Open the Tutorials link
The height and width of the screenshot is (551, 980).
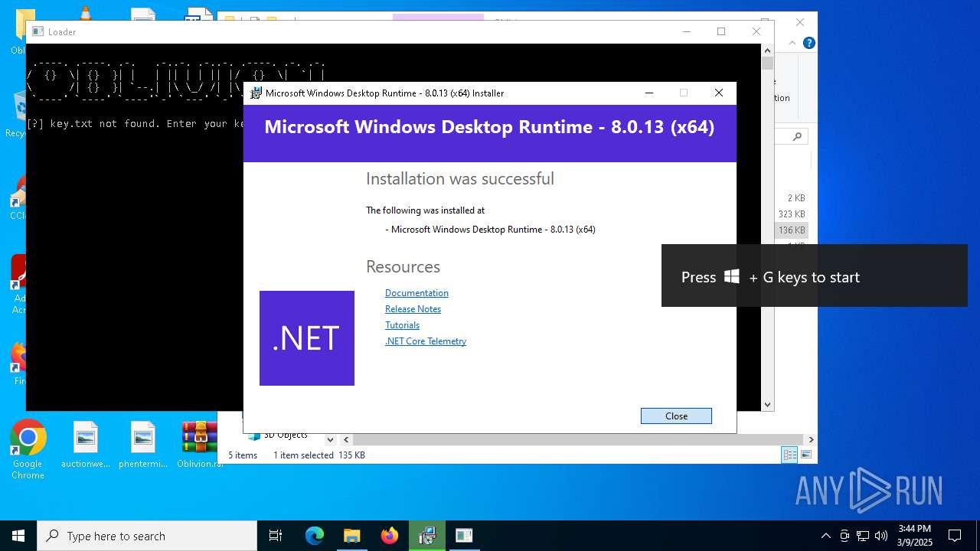402,325
